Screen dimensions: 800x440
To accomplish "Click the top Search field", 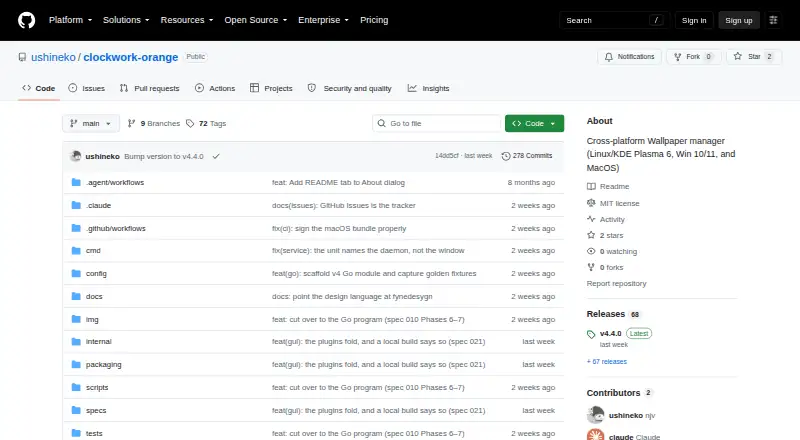I will pos(614,20).
